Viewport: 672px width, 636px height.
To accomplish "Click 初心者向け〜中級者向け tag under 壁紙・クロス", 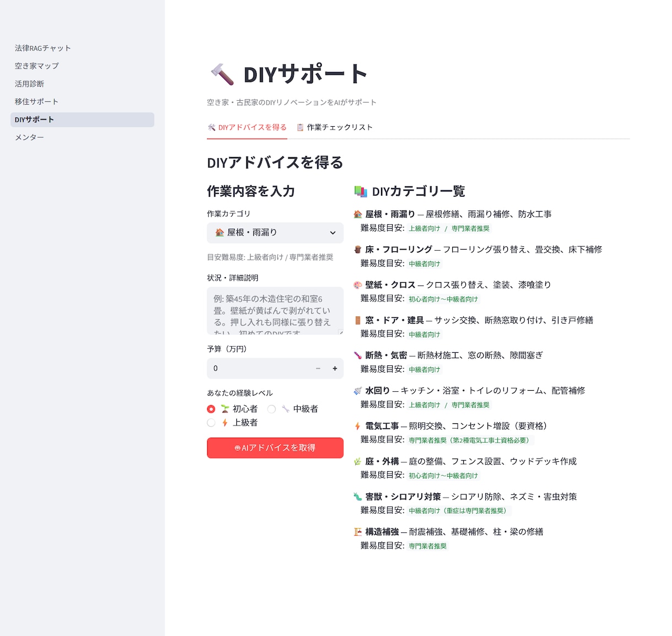I will coord(443,299).
